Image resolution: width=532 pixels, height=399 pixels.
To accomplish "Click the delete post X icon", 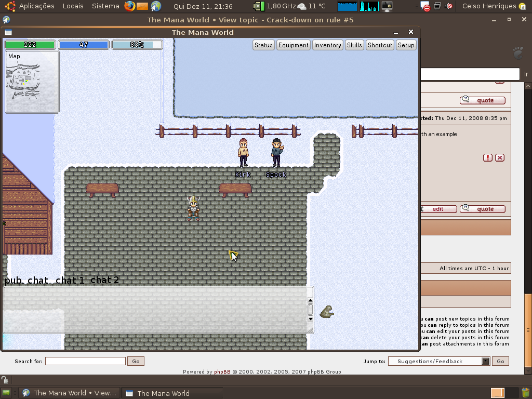I will pyautogui.click(x=499, y=157).
